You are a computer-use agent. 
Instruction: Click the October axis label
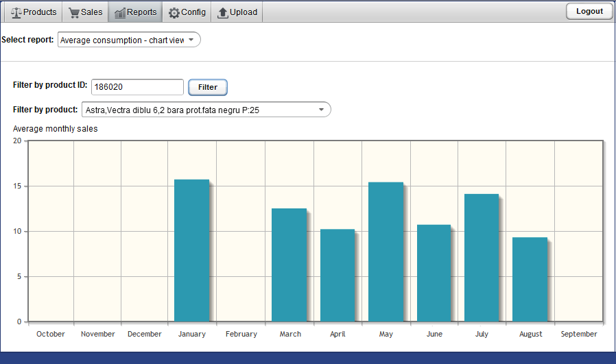[51, 334]
